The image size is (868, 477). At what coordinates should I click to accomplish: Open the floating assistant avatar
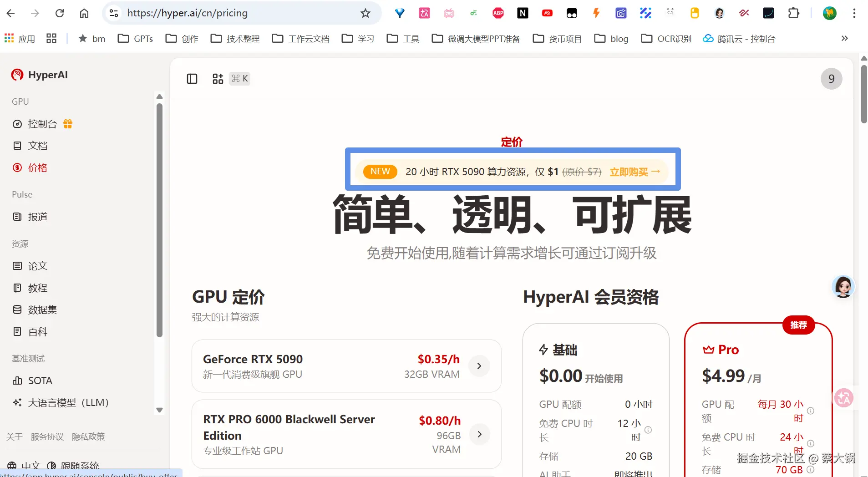coord(843,287)
